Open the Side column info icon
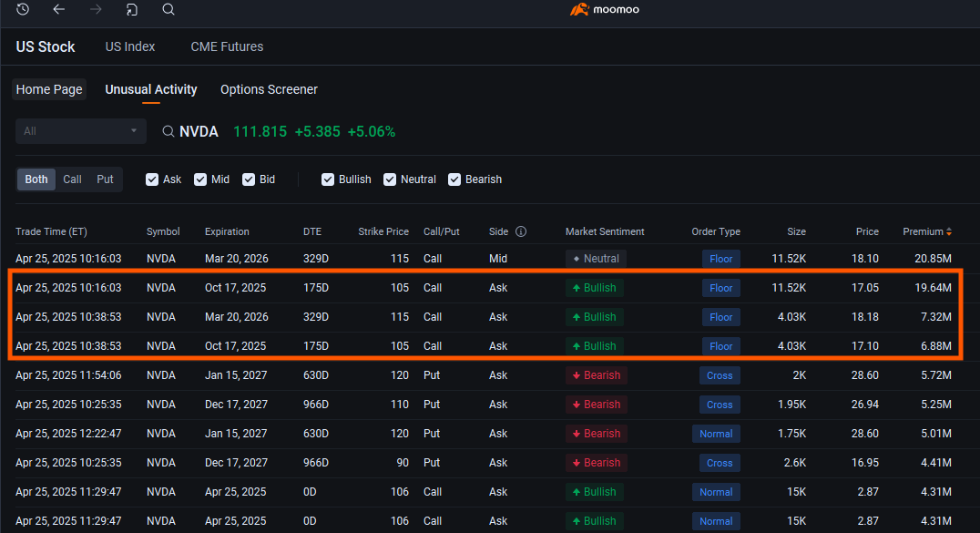 pos(521,231)
